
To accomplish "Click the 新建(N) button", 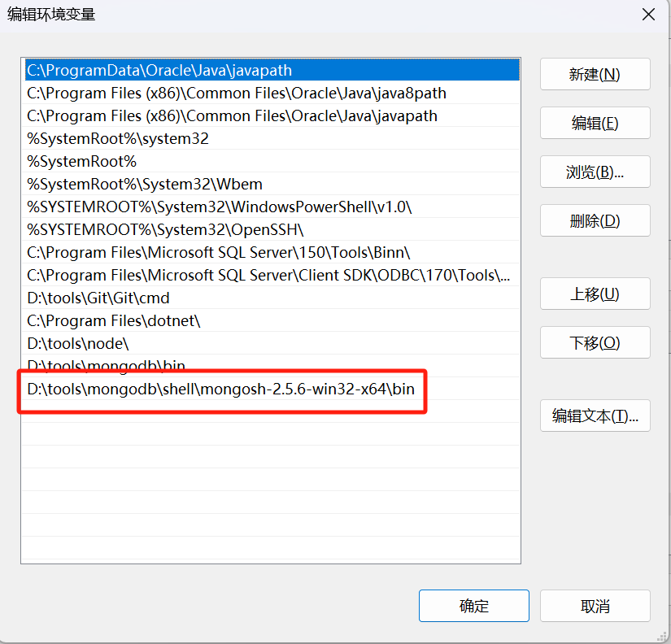I will pyautogui.click(x=595, y=75).
